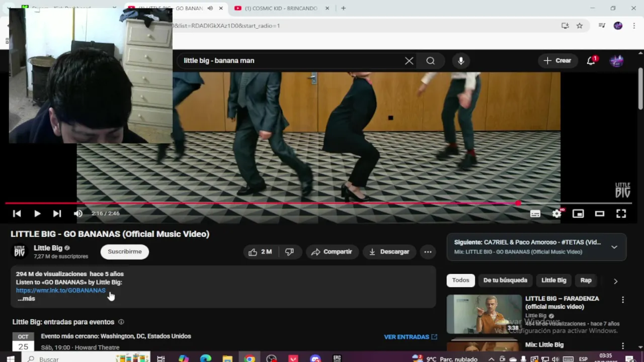
Task: Mute the video volume speaker icon
Action: click(78, 214)
